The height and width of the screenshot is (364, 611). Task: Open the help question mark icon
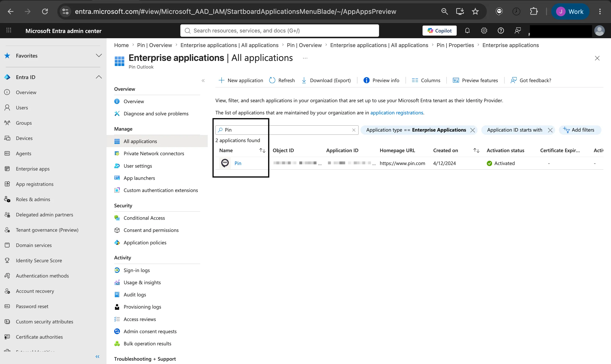point(501,31)
